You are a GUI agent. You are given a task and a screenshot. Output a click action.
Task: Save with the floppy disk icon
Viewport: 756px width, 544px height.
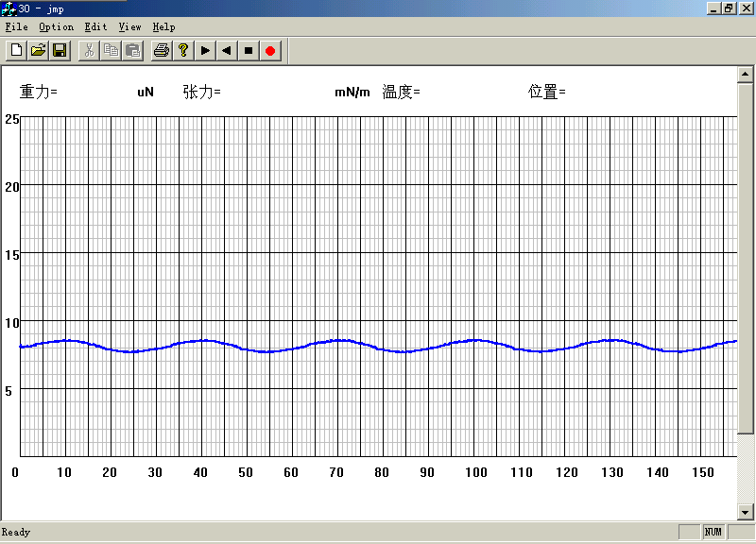point(59,50)
